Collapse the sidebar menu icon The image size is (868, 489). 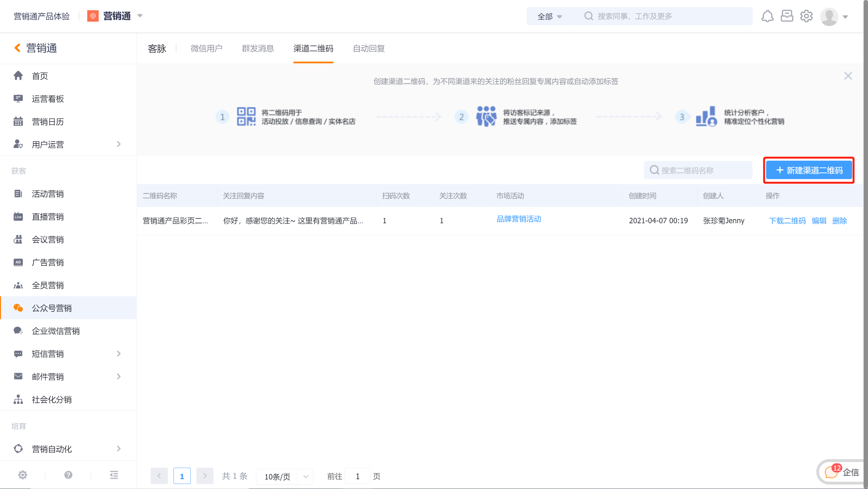coord(114,475)
